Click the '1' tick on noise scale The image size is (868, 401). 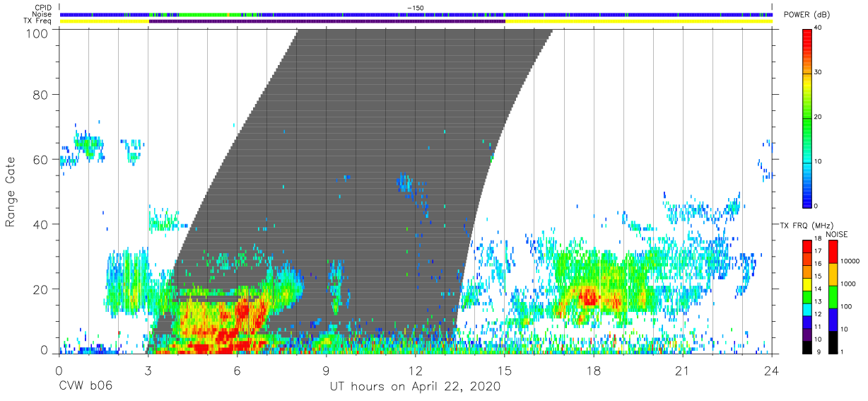[842, 351]
